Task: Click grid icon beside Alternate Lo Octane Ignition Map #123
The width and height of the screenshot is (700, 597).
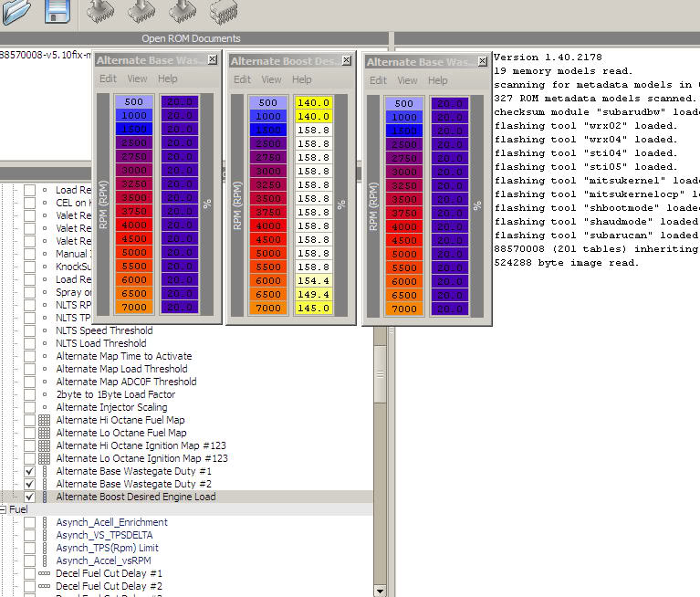Action: (x=44, y=458)
